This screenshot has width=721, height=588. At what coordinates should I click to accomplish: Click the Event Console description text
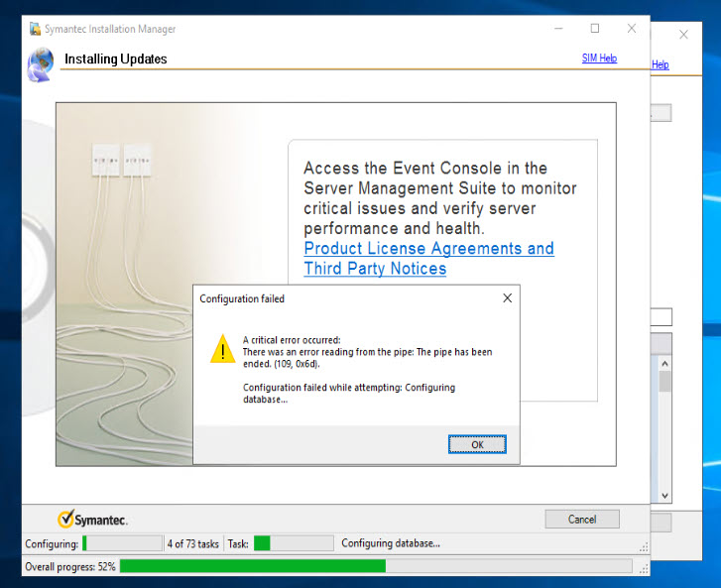pos(440,198)
